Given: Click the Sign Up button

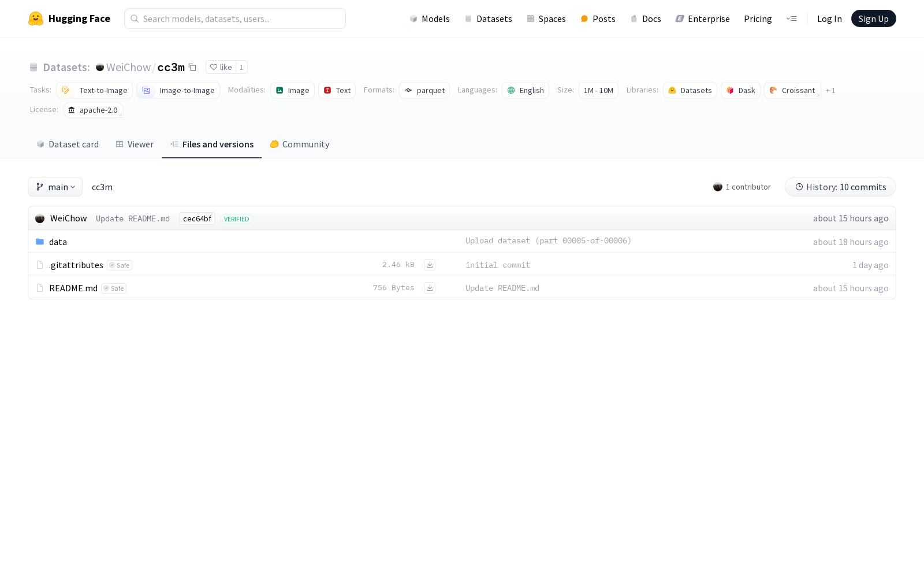Looking at the screenshot, I should pyautogui.click(x=873, y=19).
